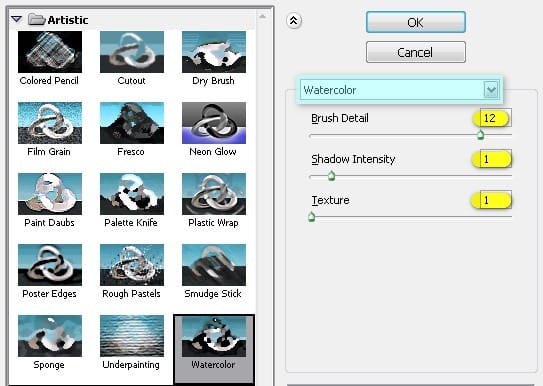Choose the Smudge Stick filter thumbnail
This screenshot has width=543, height=386.
(x=214, y=265)
